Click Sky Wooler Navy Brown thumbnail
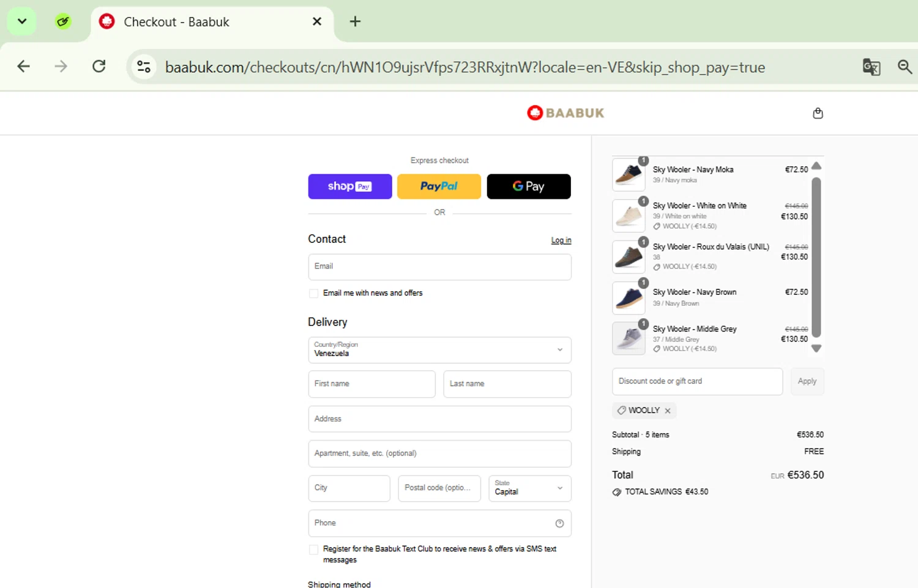The height and width of the screenshot is (588, 918). [x=629, y=298]
